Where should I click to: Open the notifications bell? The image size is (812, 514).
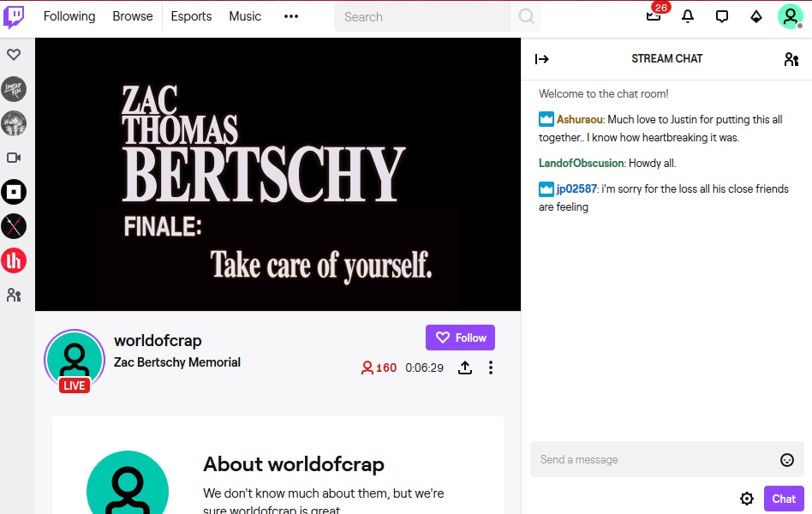point(688,16)
